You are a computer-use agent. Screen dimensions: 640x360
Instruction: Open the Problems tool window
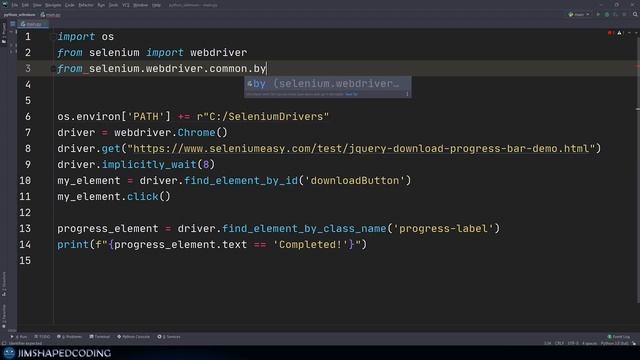(x=69, y=337)
